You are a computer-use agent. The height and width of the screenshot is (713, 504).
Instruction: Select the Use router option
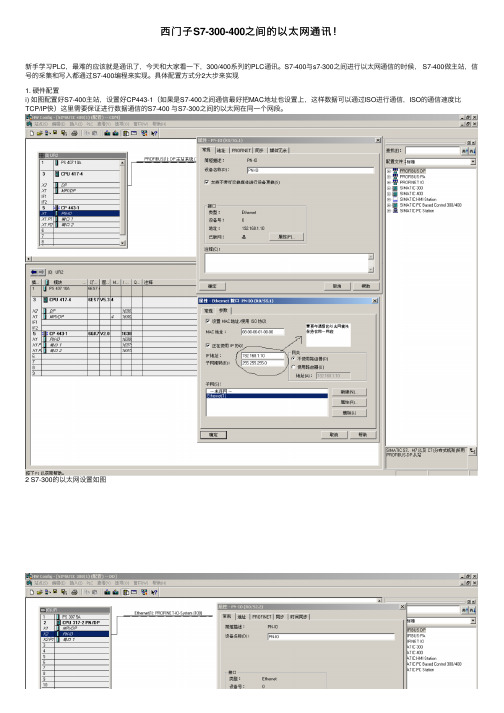(294, 367)
